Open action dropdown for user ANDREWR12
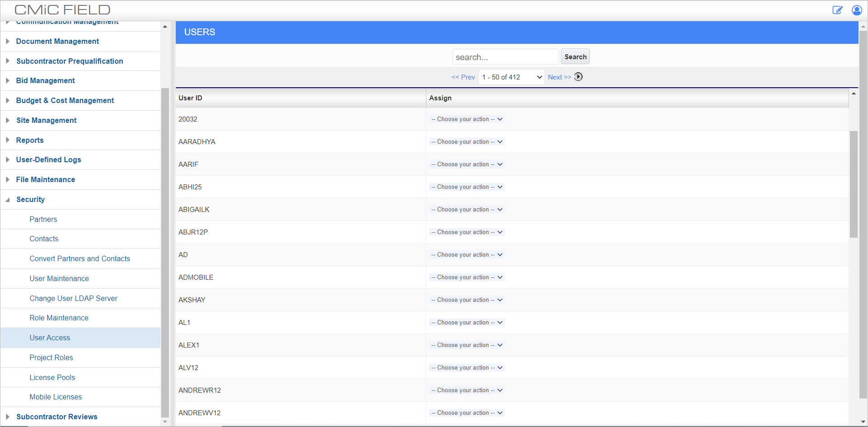868x427 pixels. tap(467, 390)
